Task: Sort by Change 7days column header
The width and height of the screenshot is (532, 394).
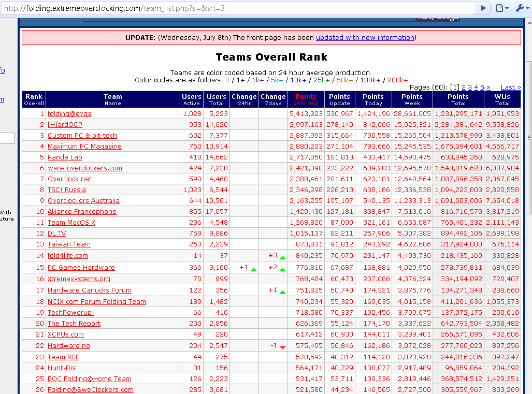Action: (x=273, y=99)
